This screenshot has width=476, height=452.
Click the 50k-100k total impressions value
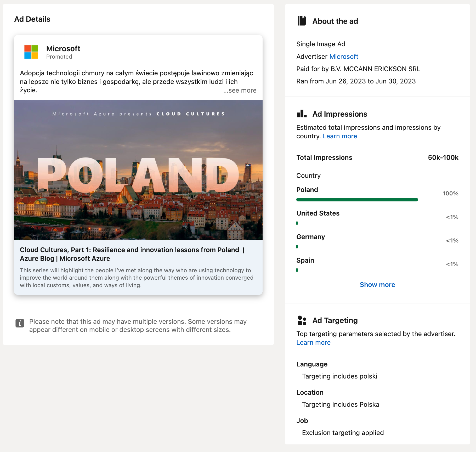(x=443, y=157)
